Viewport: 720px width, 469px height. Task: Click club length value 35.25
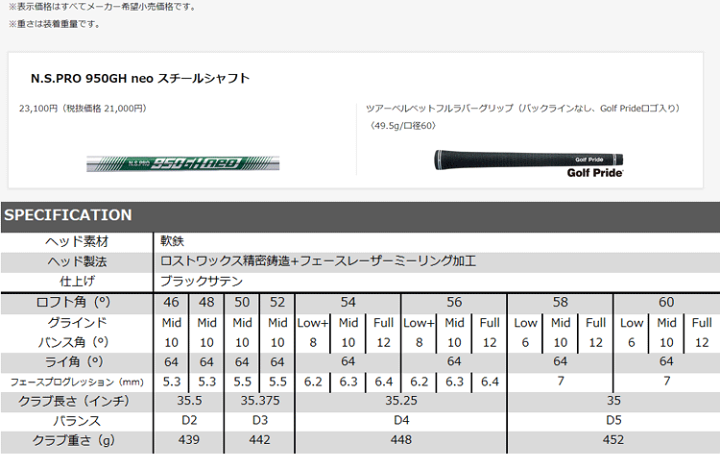pos(401,401)
